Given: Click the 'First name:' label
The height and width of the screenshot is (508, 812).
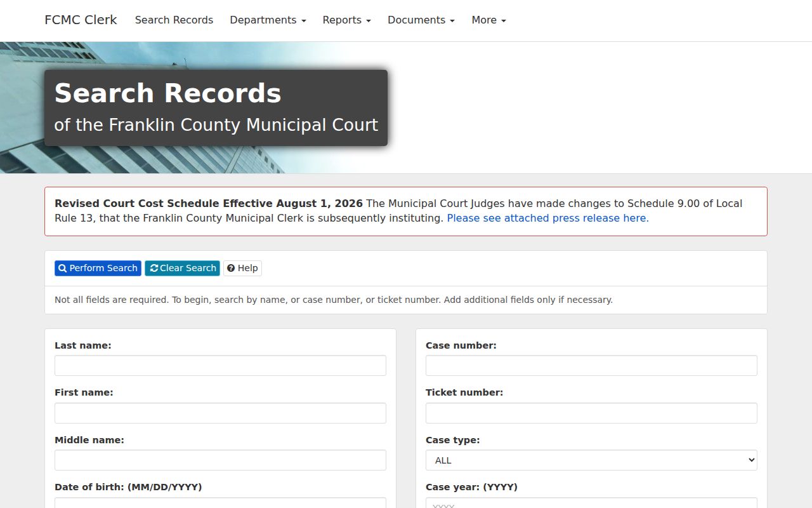Looking at the screenshot, I should [84, 392].
